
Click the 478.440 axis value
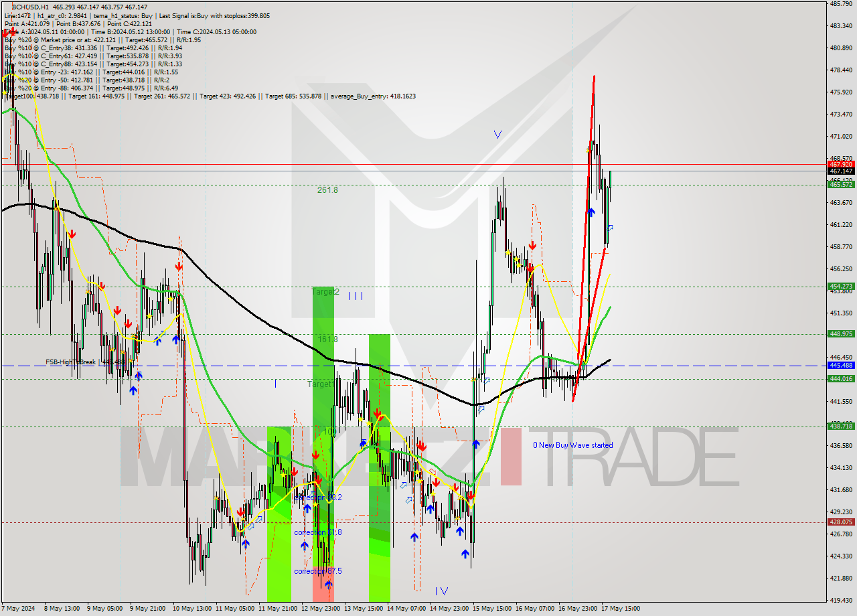(x=840, y=70)
